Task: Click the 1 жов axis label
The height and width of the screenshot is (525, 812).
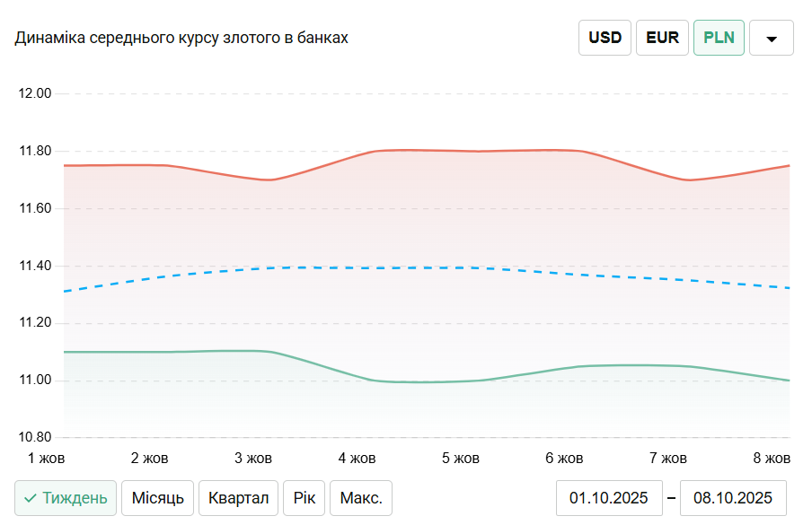Action: tap(46, 459)
